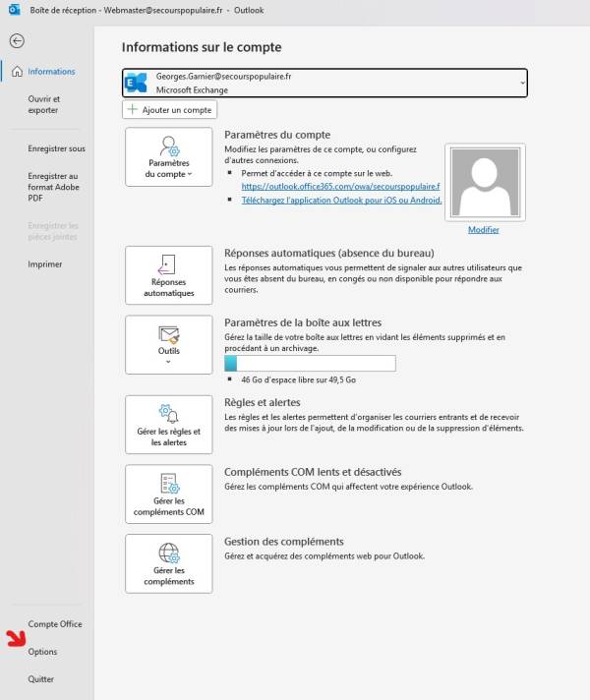Open Gérer les compléments COM

169,495
